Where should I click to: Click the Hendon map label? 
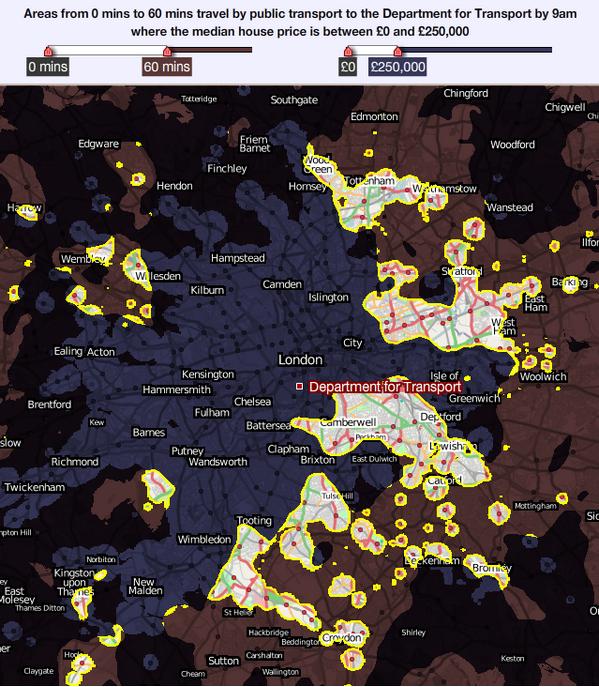175,186
